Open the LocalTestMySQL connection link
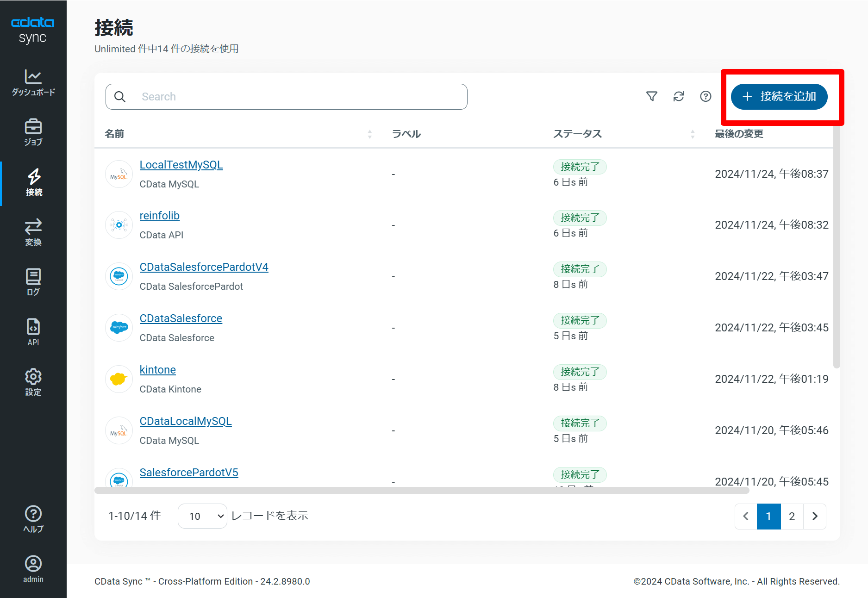Viewport: 868px width, 598px height. click(181, 165)
